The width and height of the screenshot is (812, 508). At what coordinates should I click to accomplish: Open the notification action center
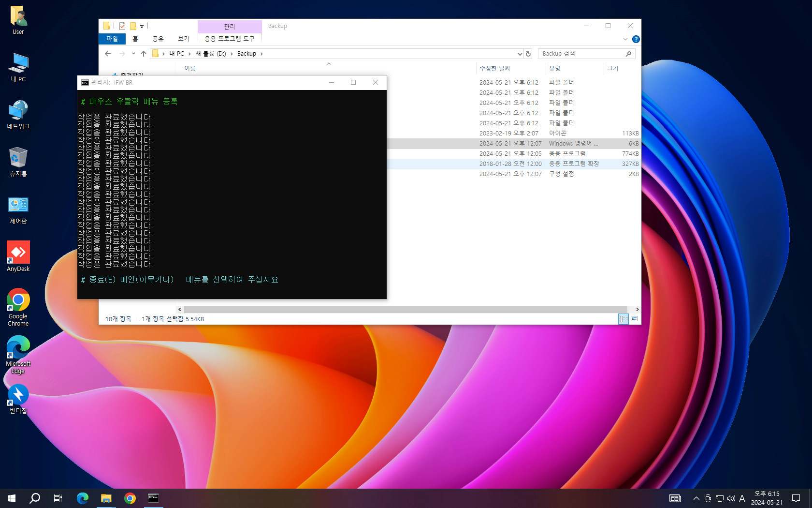(796, 498)
